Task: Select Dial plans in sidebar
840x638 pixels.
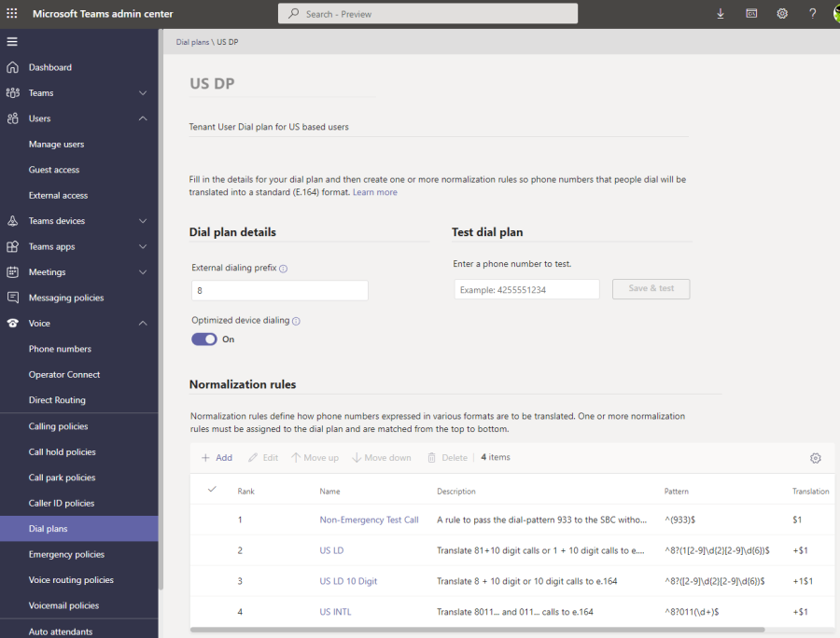Action: tap(79, 529)
